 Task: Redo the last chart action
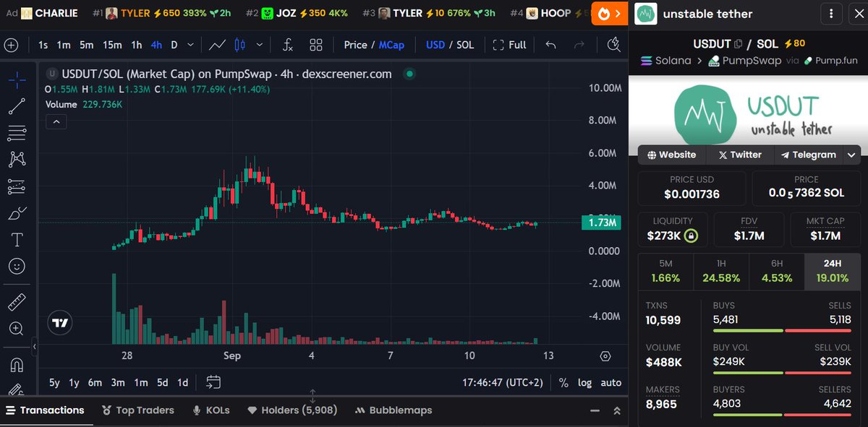pos(579,45)
